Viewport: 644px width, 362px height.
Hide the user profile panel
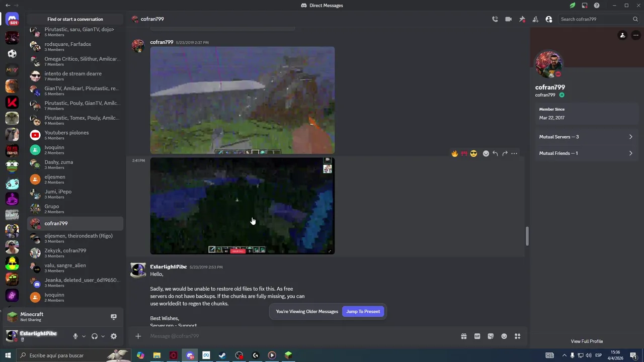coord(549,19)
